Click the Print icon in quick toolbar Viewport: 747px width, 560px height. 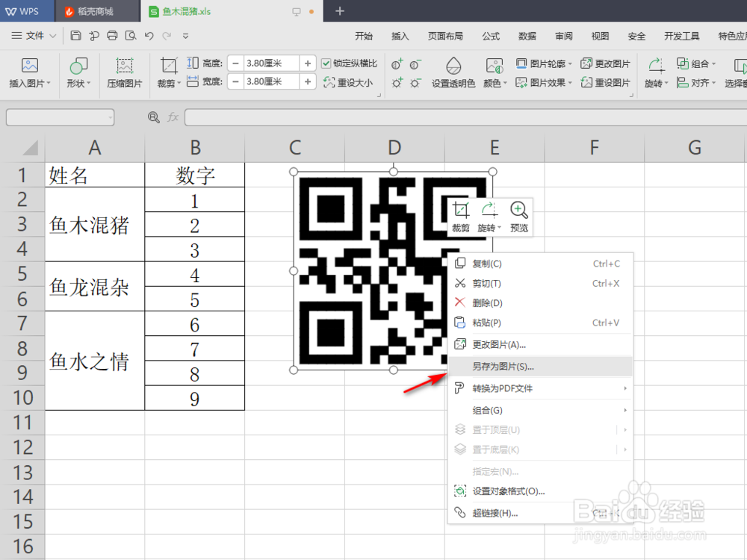coord(113,35)
